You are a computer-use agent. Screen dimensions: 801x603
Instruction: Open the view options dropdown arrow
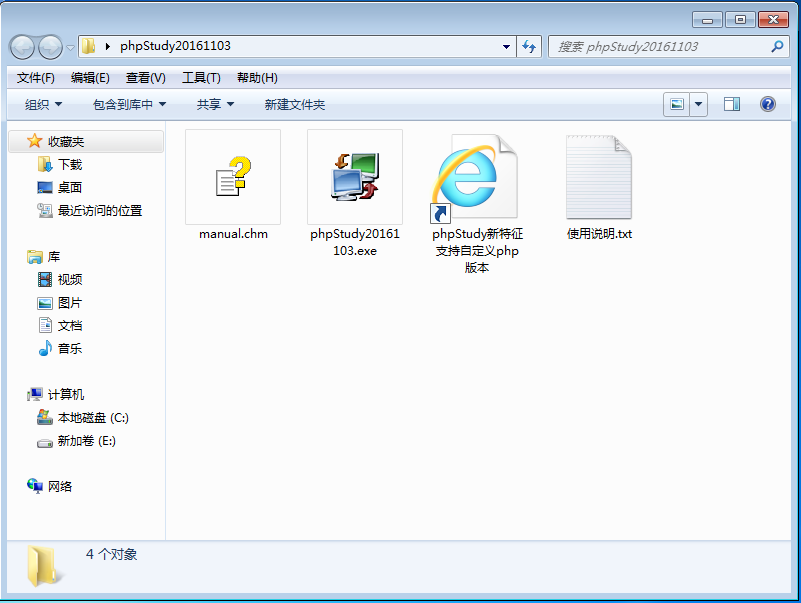click(698, 105)
